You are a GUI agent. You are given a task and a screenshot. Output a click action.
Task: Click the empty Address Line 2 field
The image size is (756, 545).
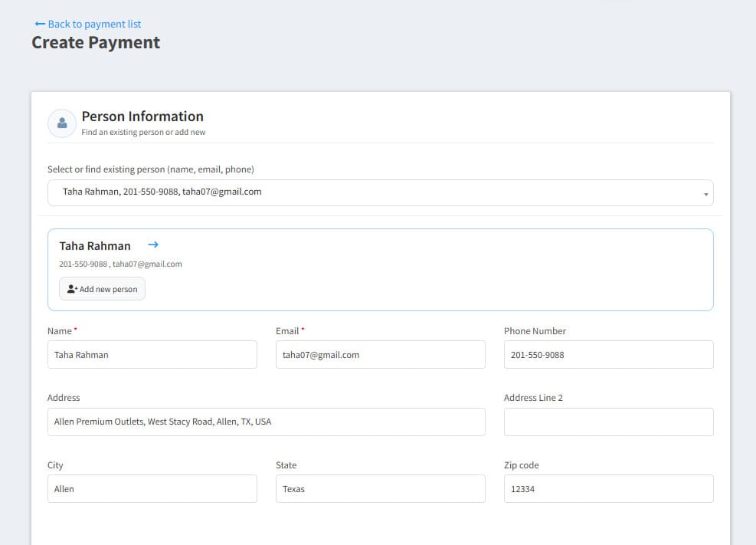(608, 422)
